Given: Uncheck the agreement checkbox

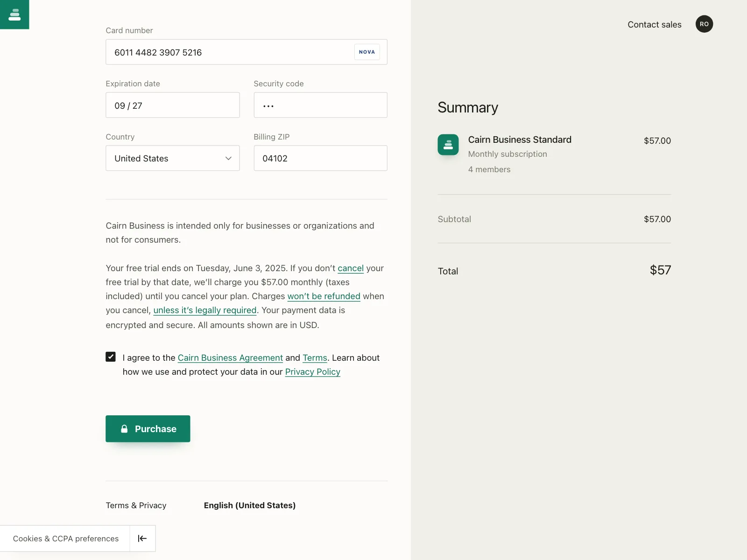Looking at the screenshot, I should coord(111,357).
